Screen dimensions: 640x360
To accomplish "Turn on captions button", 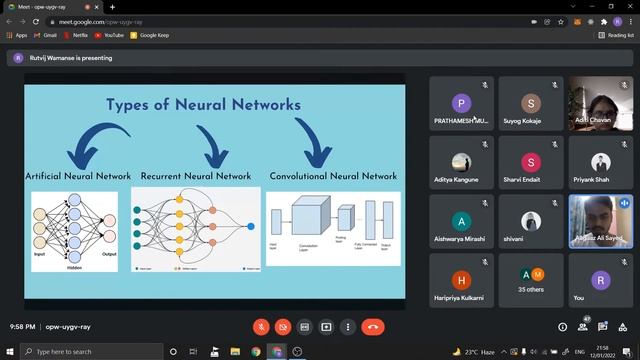I will coord(304,327).
